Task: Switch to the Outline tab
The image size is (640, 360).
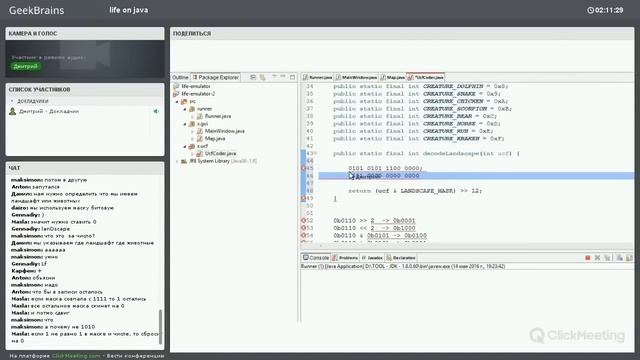Action: point(180,77)
